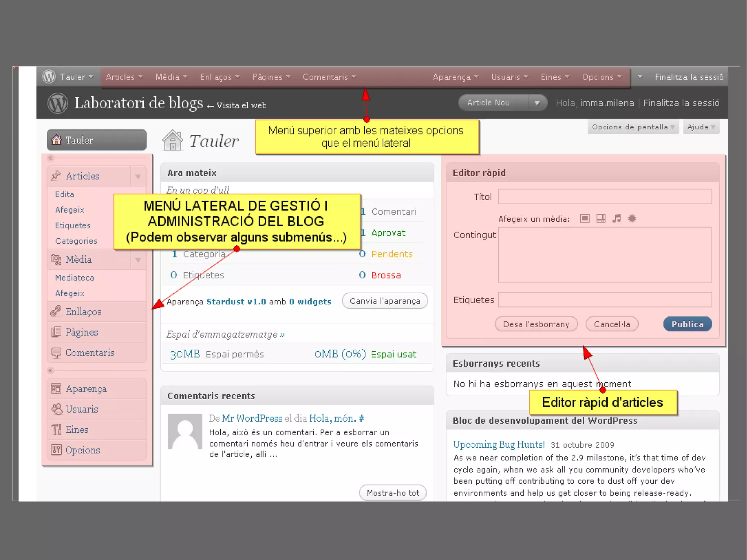
Task: Click the Desa l'esborrany button
Action: tap(536, 324)
